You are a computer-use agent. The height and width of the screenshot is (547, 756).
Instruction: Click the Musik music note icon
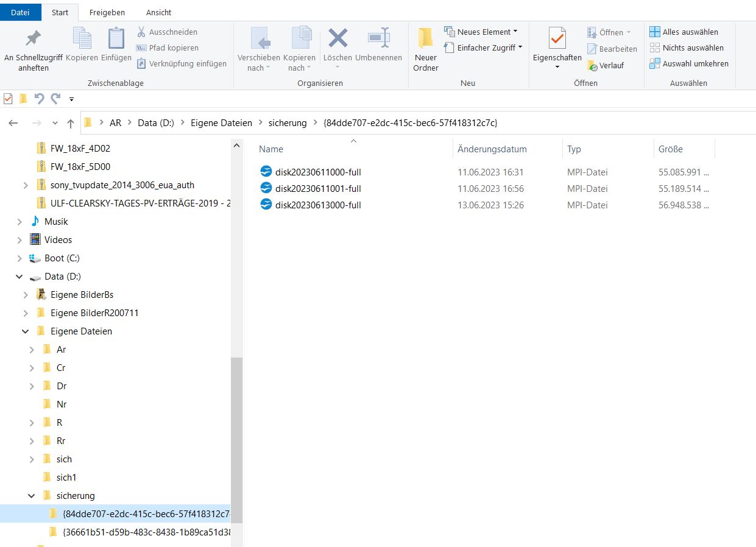coord(35,222)
